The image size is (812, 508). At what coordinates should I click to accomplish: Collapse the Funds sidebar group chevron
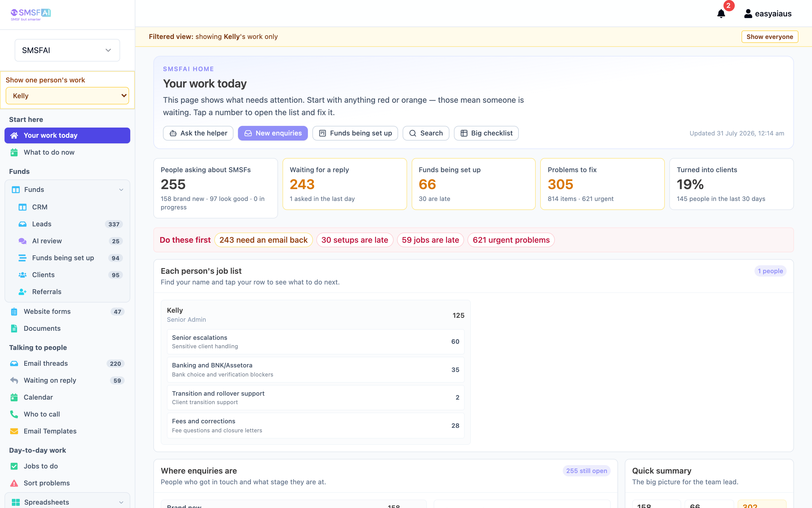tap(121, 189)
